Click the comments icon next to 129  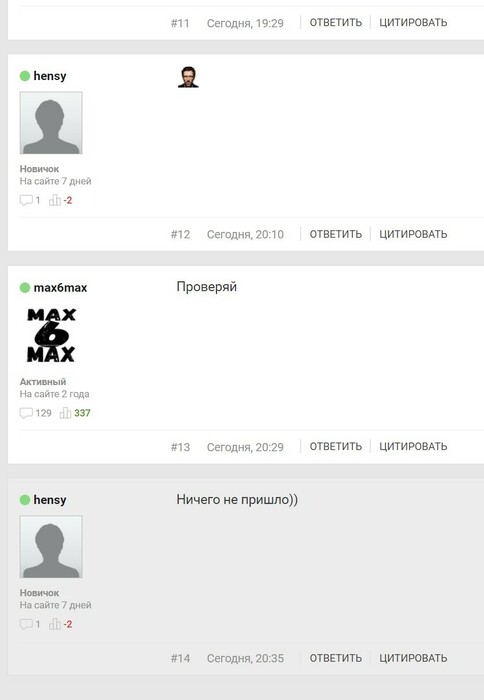[x=26, y=413]
